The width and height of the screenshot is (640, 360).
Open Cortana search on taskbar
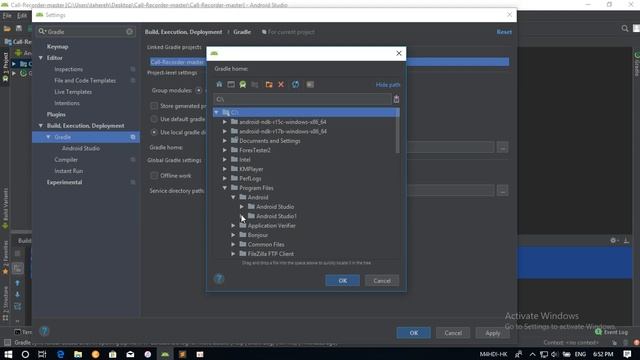coord(25,354)
